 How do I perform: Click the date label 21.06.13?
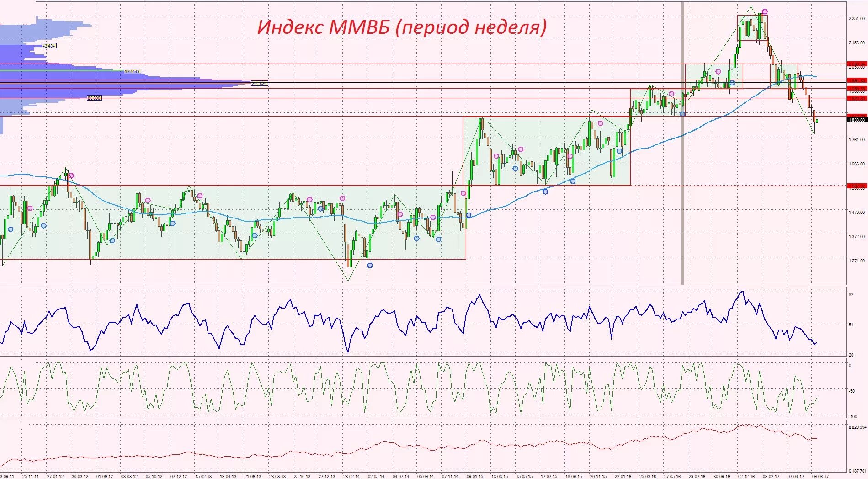coord(253,476)
